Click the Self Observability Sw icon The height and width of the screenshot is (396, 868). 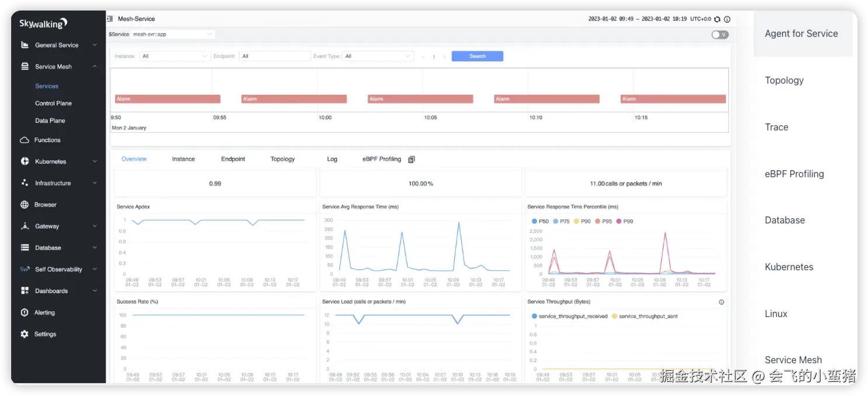click(25, 270)
